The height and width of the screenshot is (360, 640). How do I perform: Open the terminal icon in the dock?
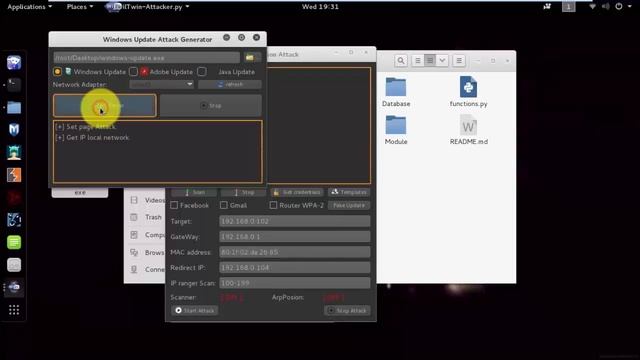click(x=14, y=85)
